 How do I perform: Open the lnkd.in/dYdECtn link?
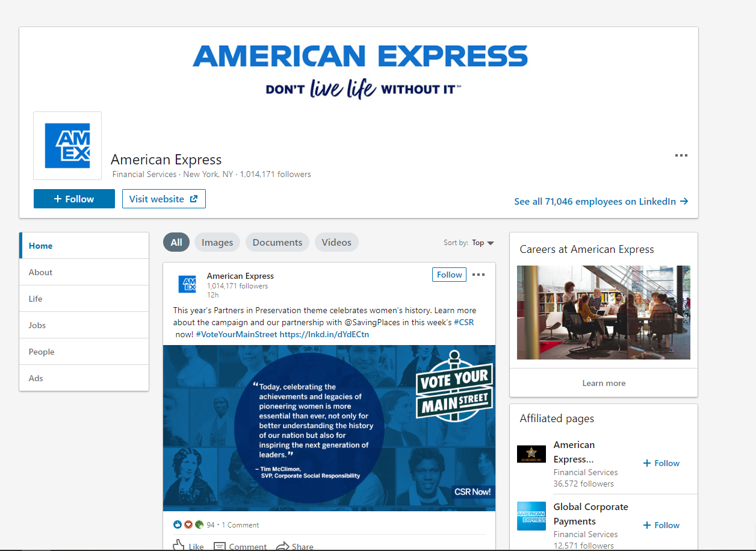click(324, 334)
